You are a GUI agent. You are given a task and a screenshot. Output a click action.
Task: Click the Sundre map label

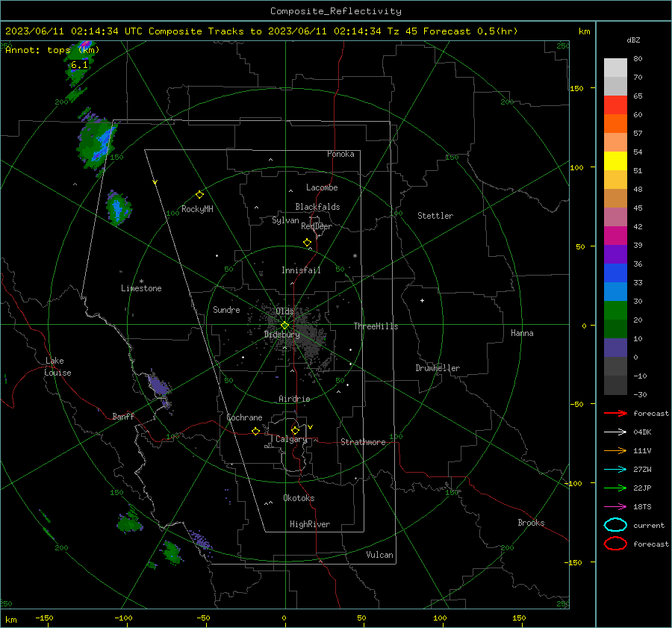[x=226, y=310]
